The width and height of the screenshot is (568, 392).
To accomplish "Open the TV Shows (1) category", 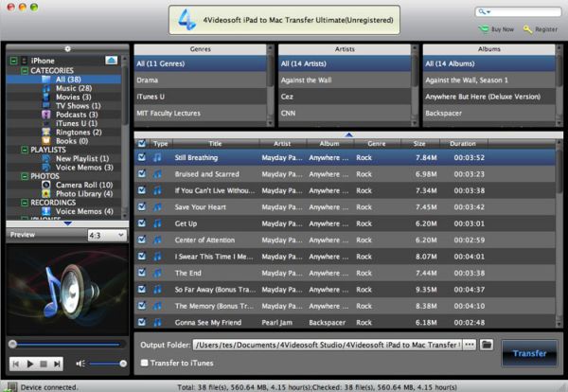I will point(78,106).
